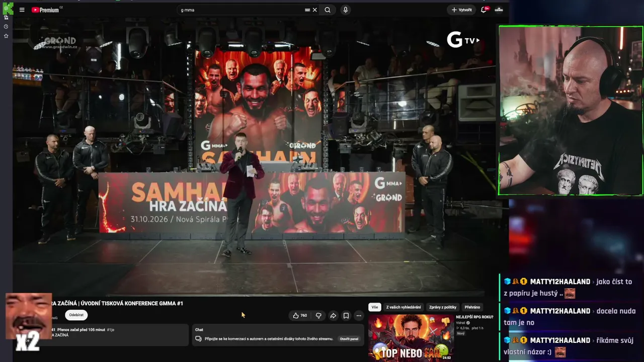Screen dimensions: 644x362
Task: Click the streamer webcam overlay
Action: point(571,111)
